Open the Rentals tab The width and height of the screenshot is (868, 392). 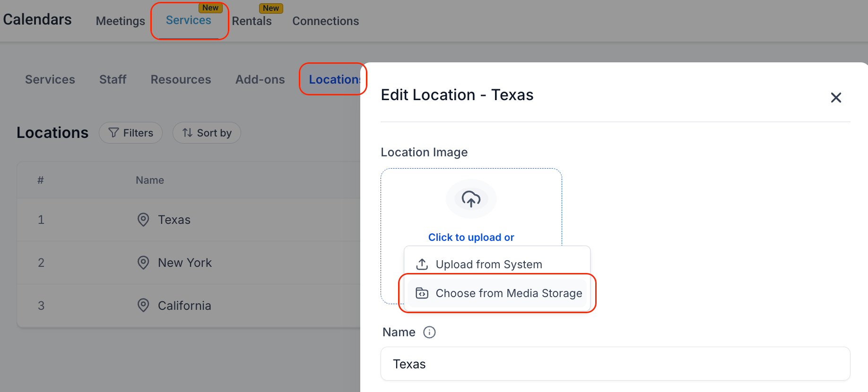point(252,21)
